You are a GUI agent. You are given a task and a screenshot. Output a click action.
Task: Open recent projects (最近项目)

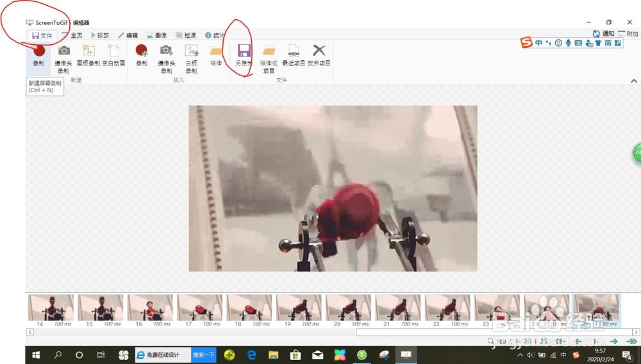coord(294,56)
